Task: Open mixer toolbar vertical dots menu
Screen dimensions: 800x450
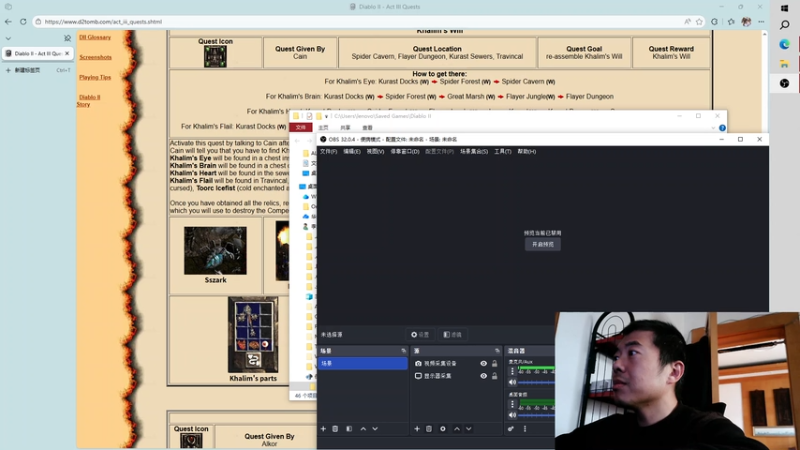Action: (x=524, y=429)
